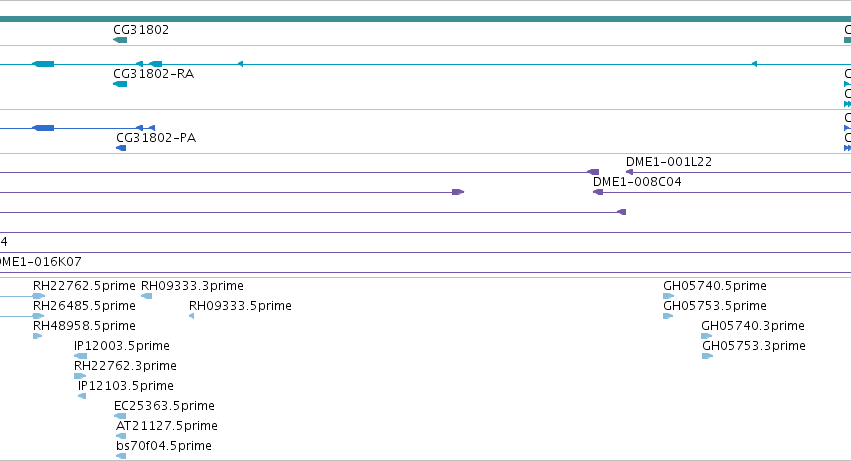Click the GH05753.3prime EST label
This screenshot has height=461, width=851.
(754, 346)
